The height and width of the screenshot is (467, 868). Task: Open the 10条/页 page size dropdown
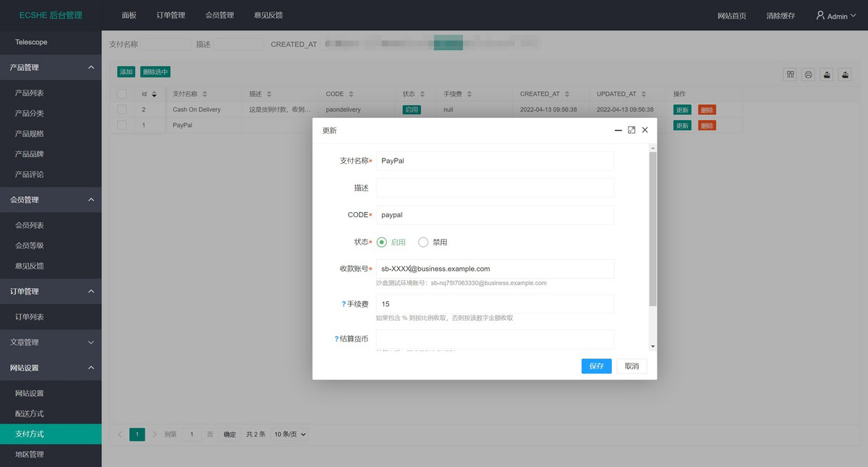tap(290, 434)
